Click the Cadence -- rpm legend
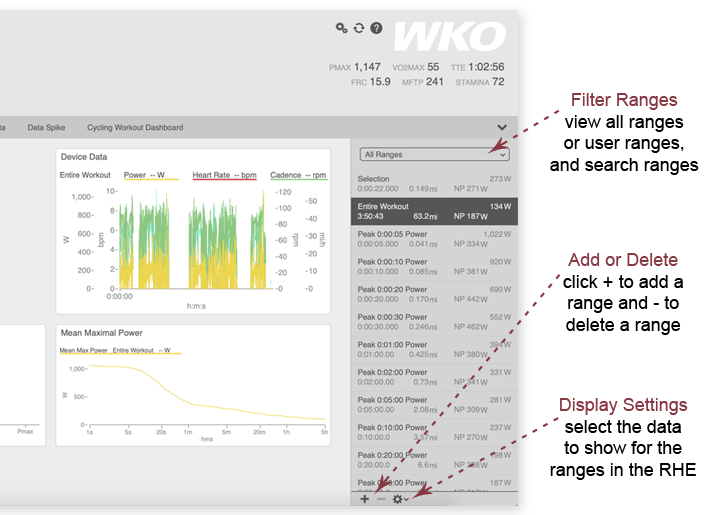 click(x=298, y=175)
